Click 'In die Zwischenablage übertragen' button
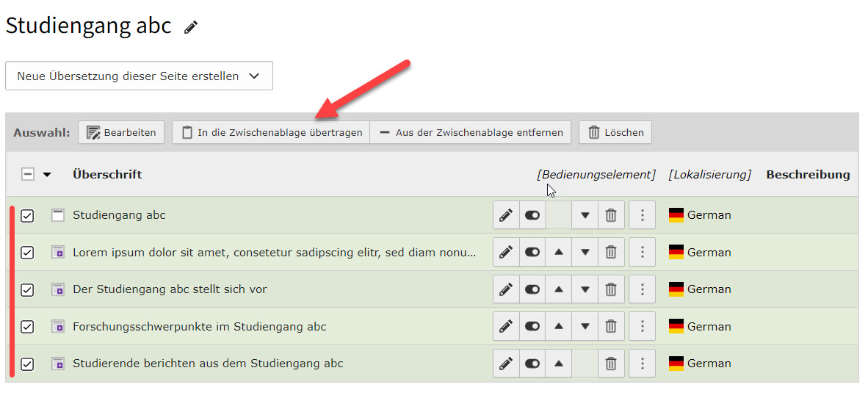This screenshot has width=868, height=401. click(x=271, y=133)
